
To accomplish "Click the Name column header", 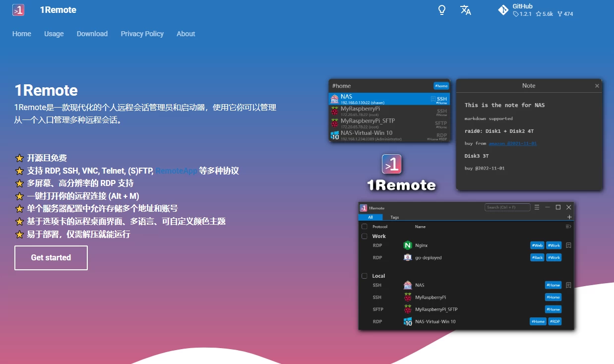I will point(420,227).
